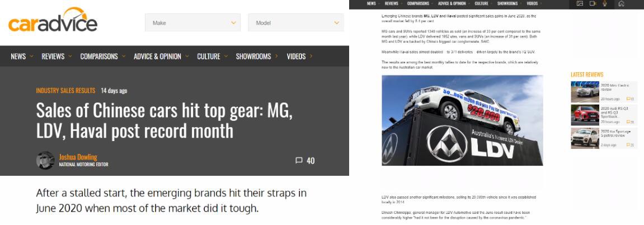Screen dimensions: 644x225
Task: Open the Make dropdown
Action: coord(192,22)
